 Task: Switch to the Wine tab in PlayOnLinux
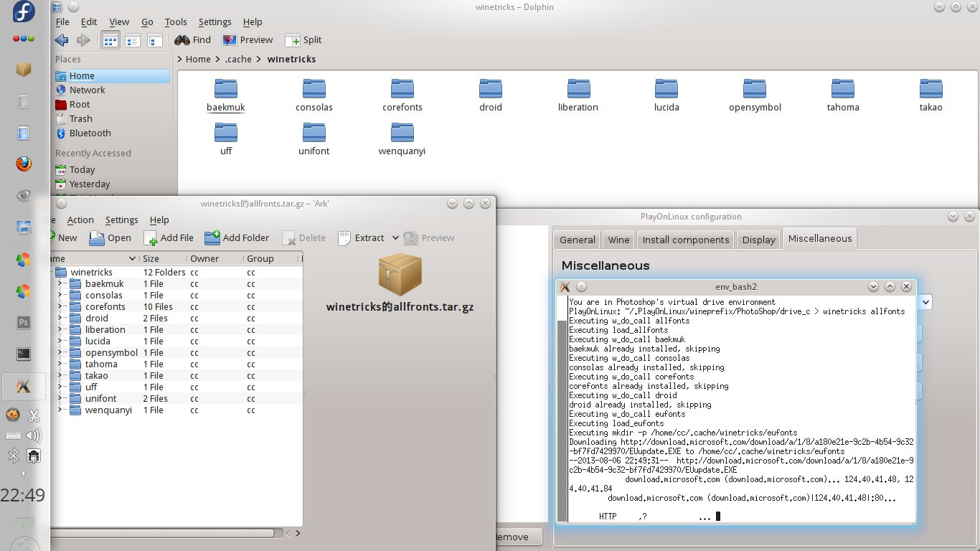[618, 240]
